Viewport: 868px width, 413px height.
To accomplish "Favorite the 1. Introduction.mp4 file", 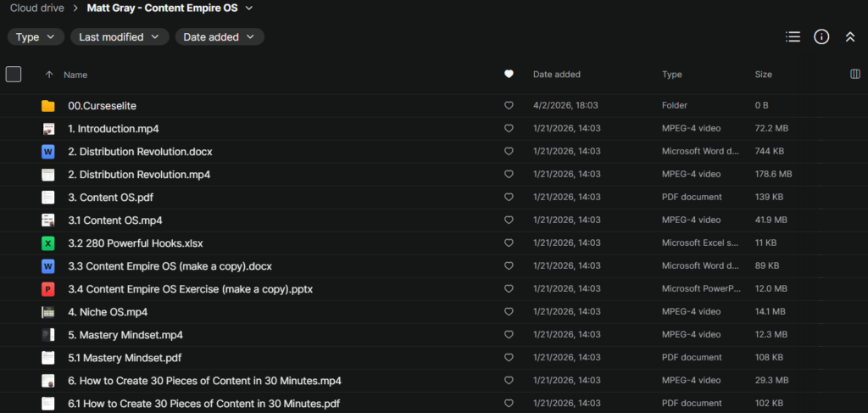I will (509, 129).
